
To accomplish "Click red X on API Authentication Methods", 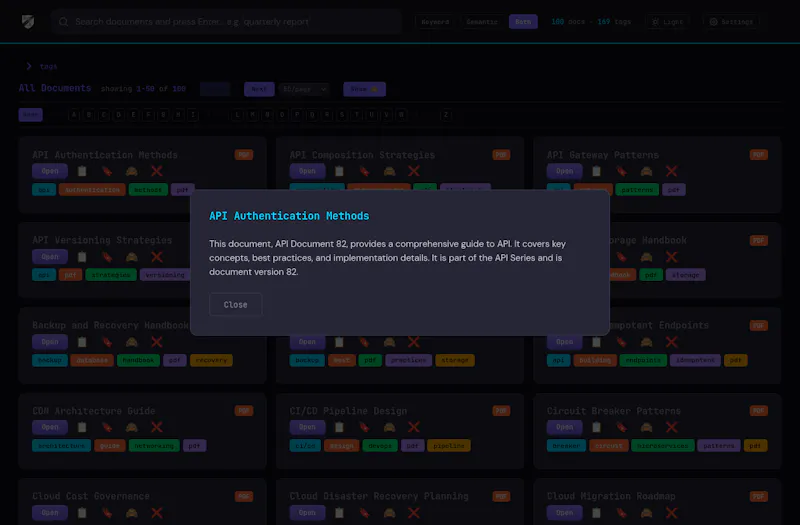I will point(157,171).
